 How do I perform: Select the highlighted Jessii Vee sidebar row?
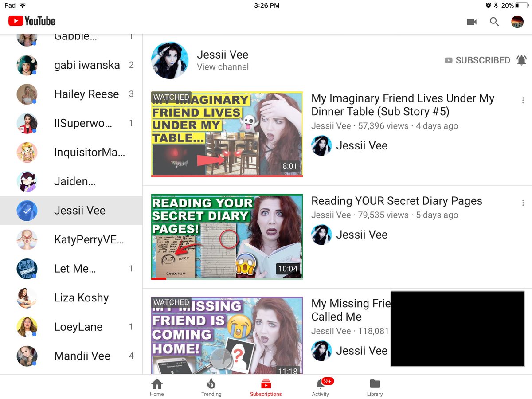pos(71,211)
